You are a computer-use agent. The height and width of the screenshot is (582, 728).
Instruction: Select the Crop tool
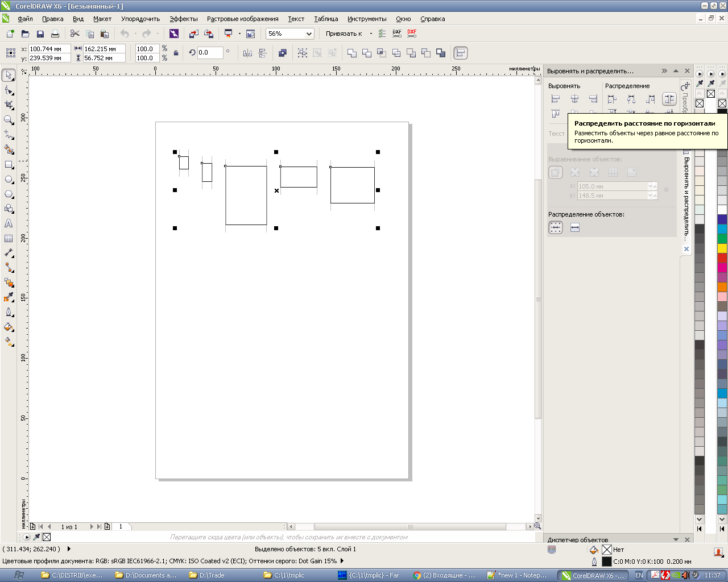coord(9,105)
